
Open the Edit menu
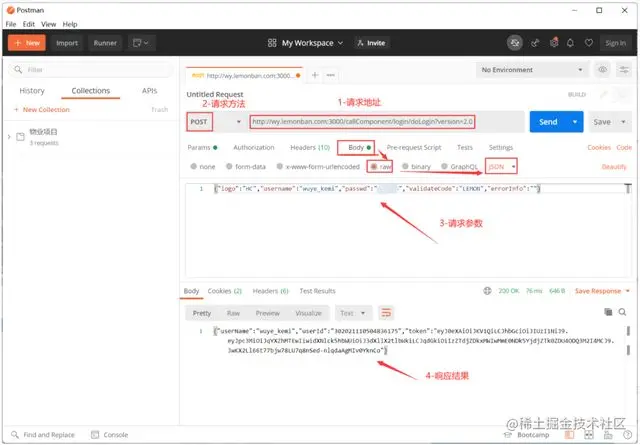[x=28, y=24]
